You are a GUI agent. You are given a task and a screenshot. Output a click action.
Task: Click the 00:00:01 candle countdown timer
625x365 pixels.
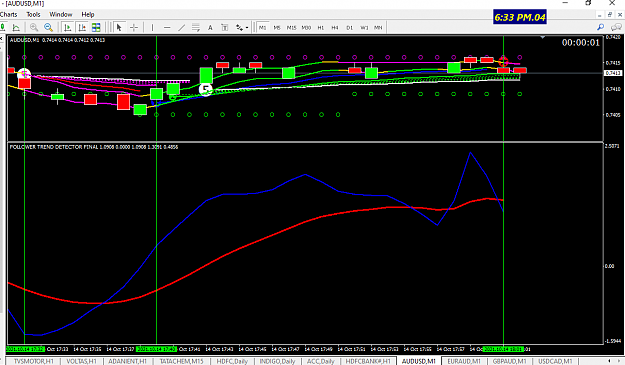pyautogui.click(x=580, y=43)
